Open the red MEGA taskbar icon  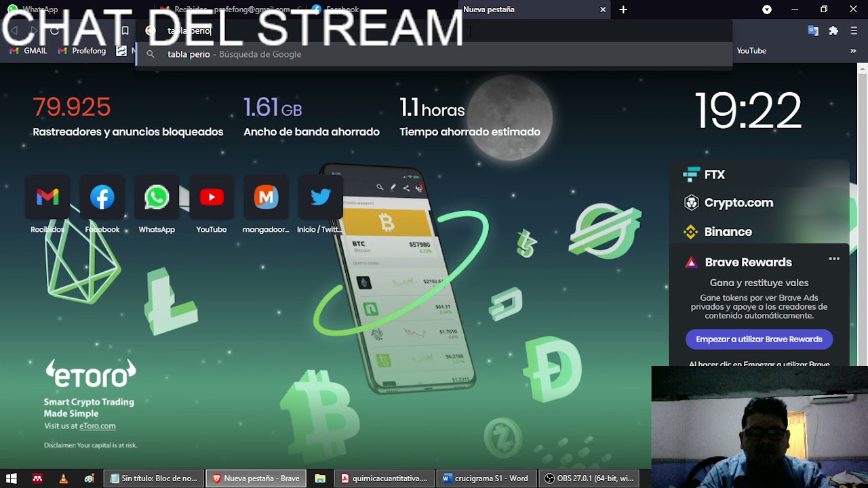(x=38, y=479)
